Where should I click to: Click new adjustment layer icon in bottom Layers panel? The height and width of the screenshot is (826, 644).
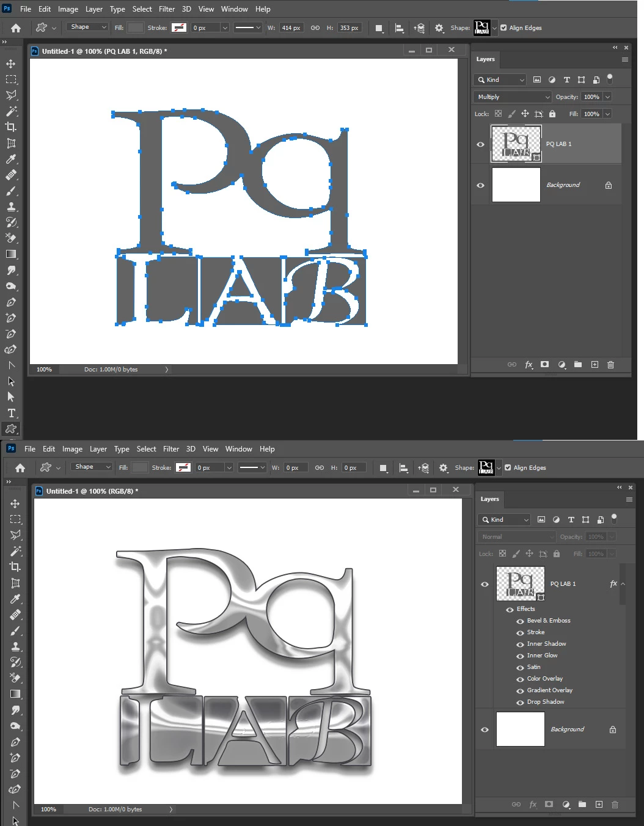click(x=566, y=805)
